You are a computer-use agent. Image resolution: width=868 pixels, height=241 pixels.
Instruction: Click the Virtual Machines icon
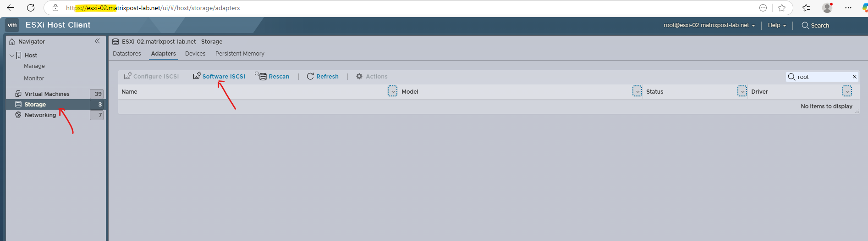18,94
